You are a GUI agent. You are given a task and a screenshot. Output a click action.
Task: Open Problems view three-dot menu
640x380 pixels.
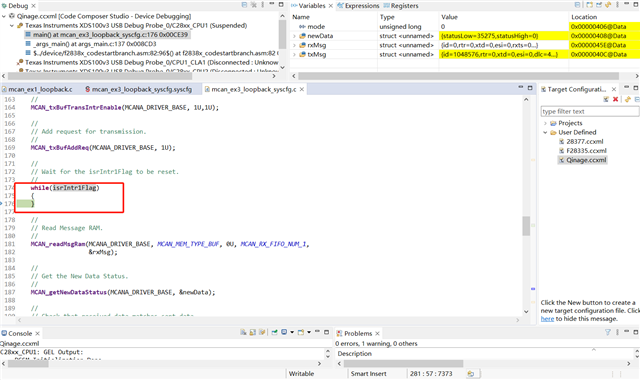point(617,333)
